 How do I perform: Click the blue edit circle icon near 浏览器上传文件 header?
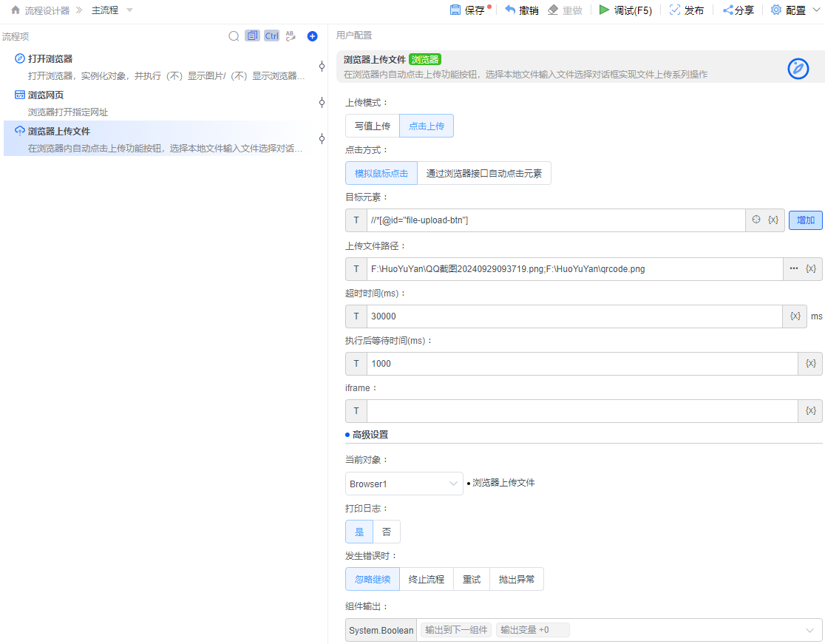coord(798,68)
